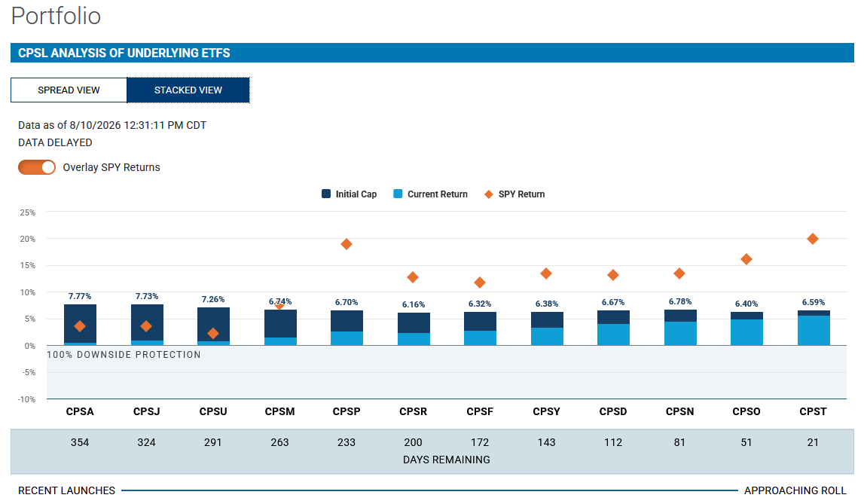Image resolution: width=864 pixels, height=504 pixels.
Task: Click the 6.16% cap value
Action: pyautogui.click(x=414, y=304)
